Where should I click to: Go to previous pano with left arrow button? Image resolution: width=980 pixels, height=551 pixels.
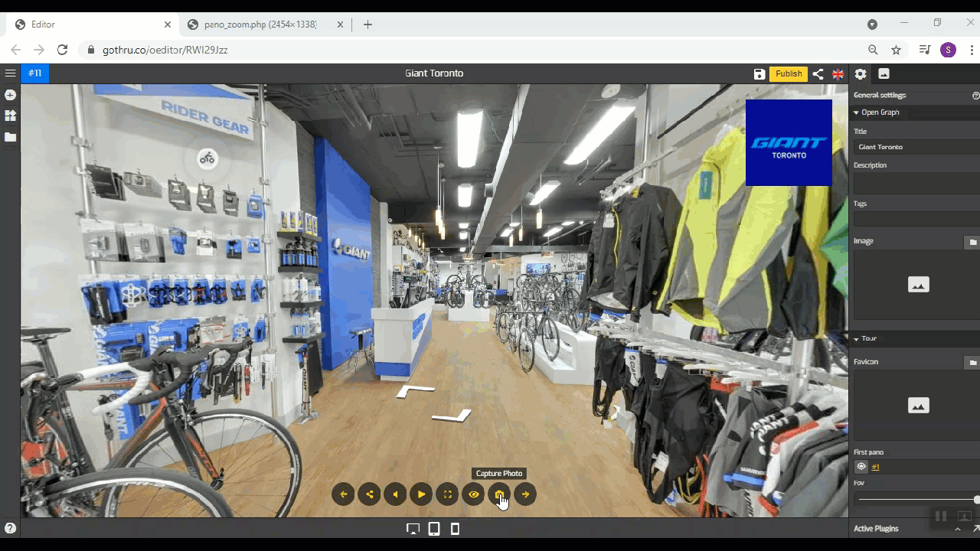[x=344, y=494]
